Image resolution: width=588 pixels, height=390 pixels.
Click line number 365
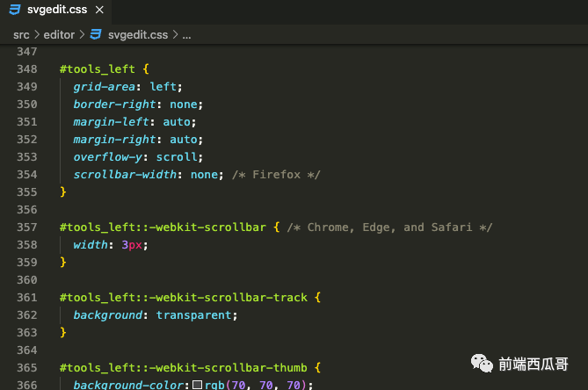pyautogui.click(x=27, y=367)
